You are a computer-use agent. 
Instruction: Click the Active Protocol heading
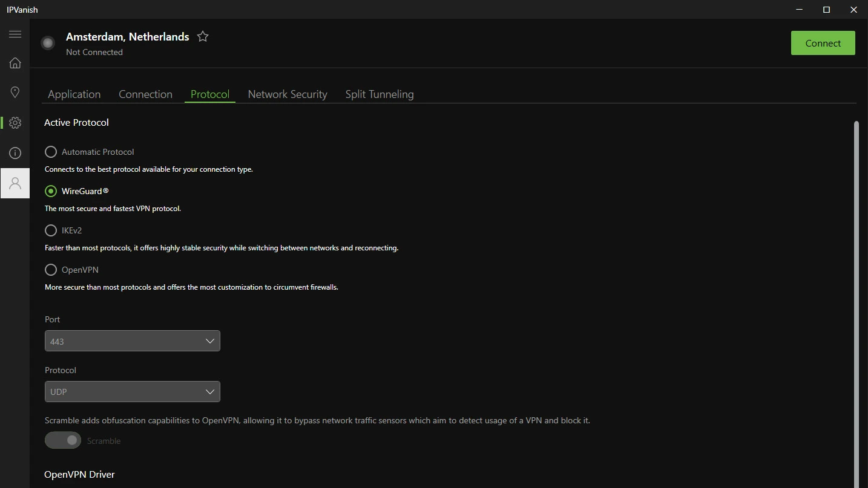[x=76, y=122]
